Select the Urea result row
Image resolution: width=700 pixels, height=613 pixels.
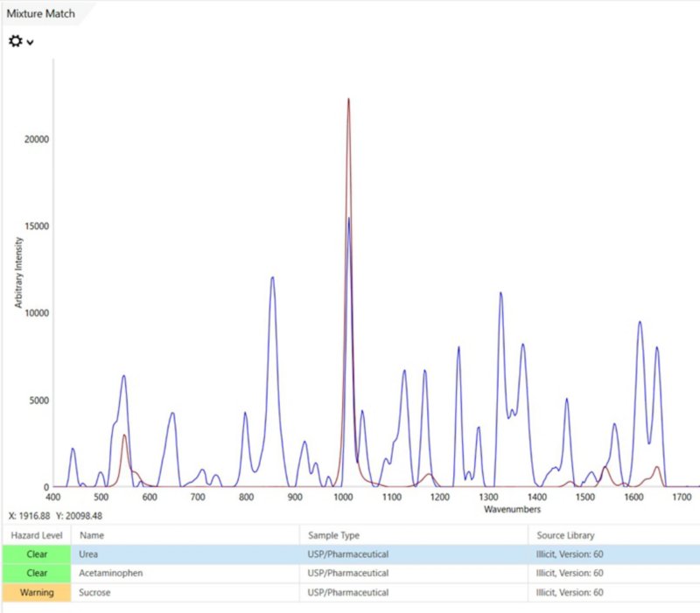coord(351,554)
